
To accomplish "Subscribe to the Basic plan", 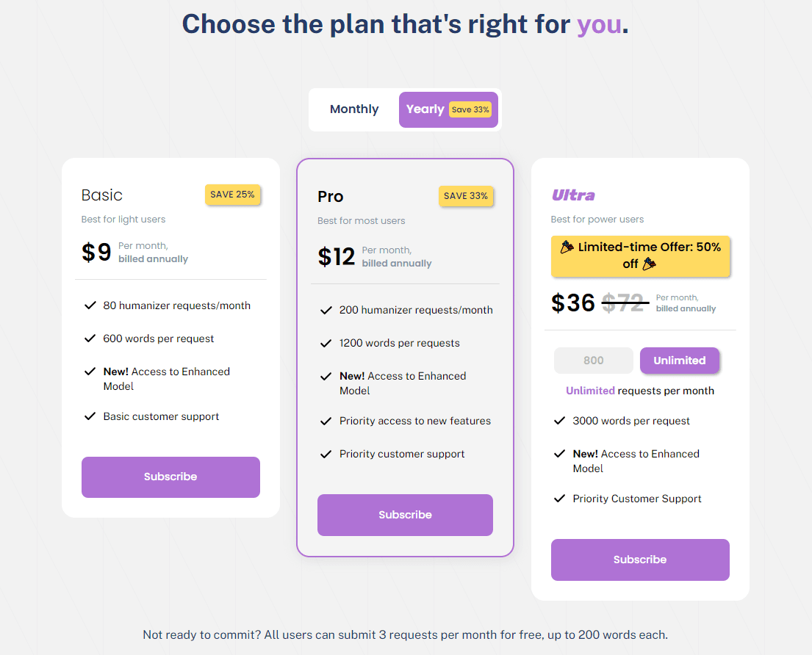I will point(170,477).
